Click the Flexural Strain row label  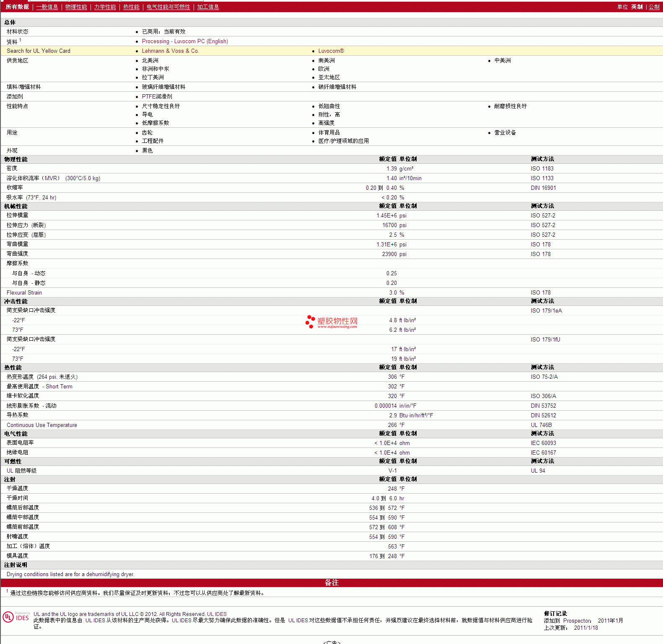[x=24, y=292]
